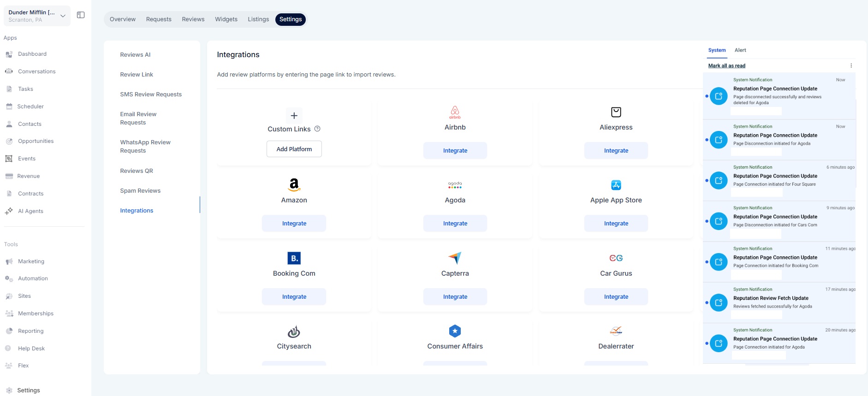Image resolution: width=868 pixels, height=396 pixels.
Task: Integrate the Airbnb platform
Action: [455, 151]
